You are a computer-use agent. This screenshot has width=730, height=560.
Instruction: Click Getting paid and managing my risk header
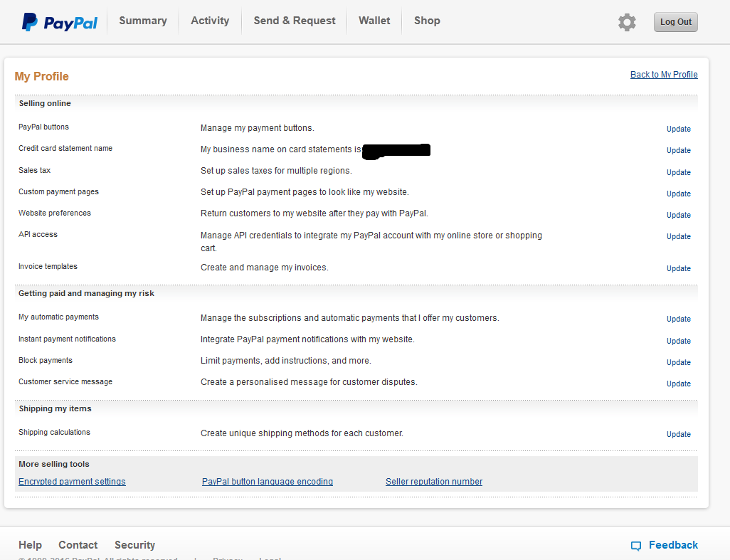(86, 293)
